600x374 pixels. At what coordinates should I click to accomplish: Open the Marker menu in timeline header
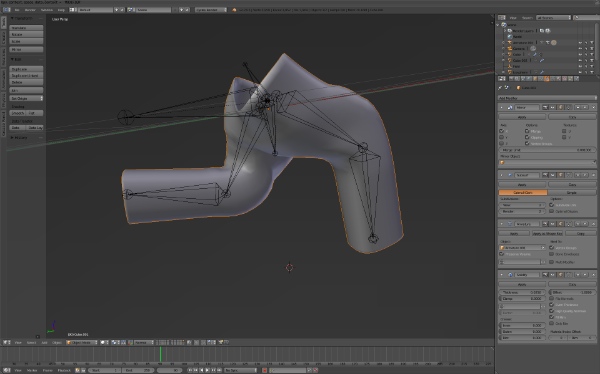32,370
